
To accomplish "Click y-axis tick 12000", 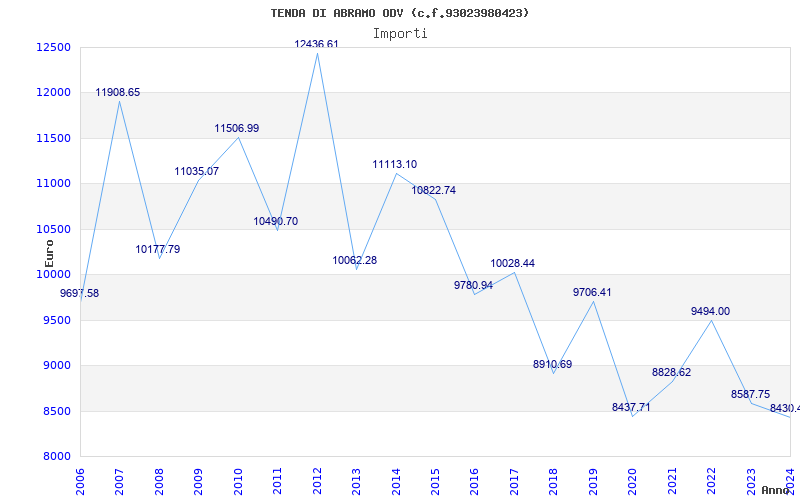I will pyautogui.click(x=53, y=93).
